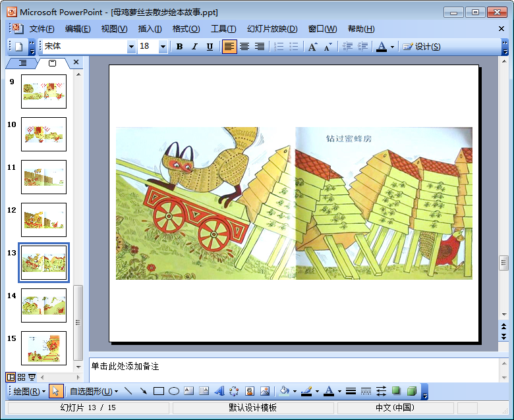Switch to the Outline tab
This screenshot has height=420, width=514.
(22, 63)
